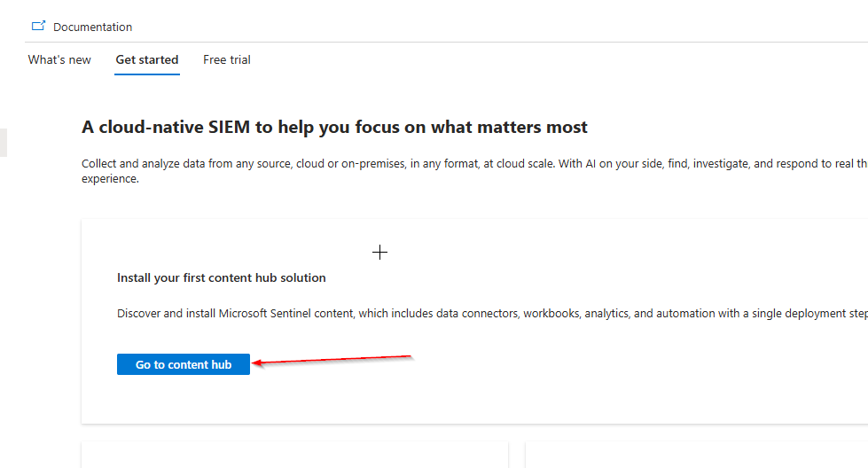The height and width of the screenshot is (468, 868).
Task: Click the cloud-native SIEM headline
Action: pos(334,128)
